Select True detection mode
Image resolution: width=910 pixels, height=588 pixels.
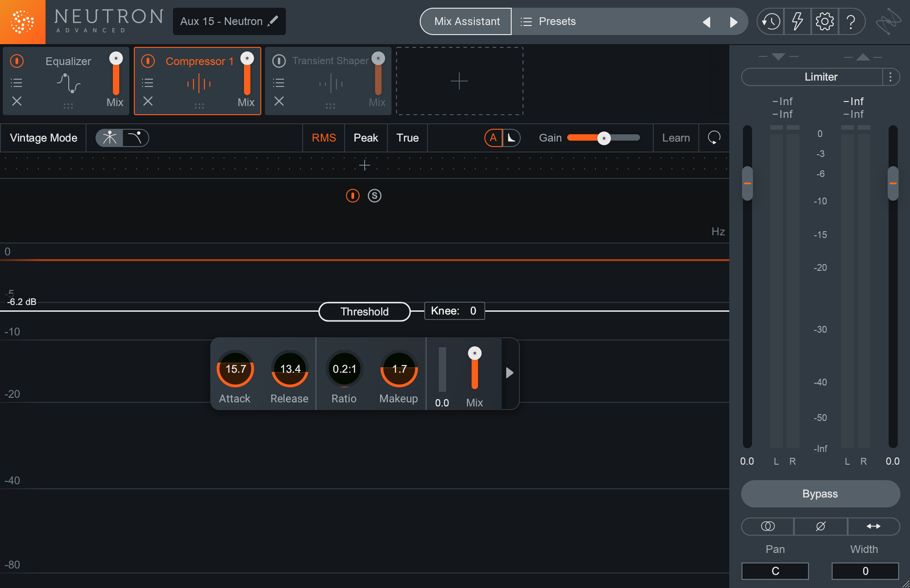[407, 138]
